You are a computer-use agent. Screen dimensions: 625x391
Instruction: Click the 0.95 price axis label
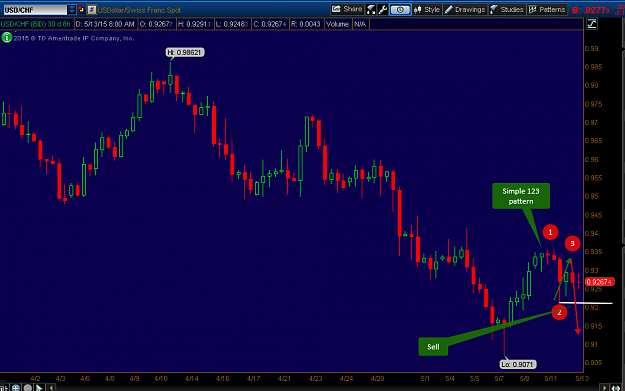(592, 196)
